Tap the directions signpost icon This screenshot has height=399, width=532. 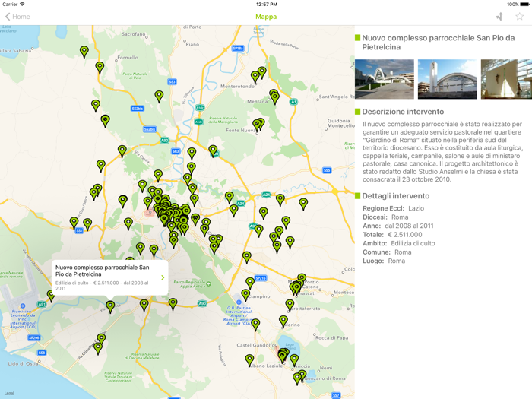pyautogui.click(x=499, y=17)
